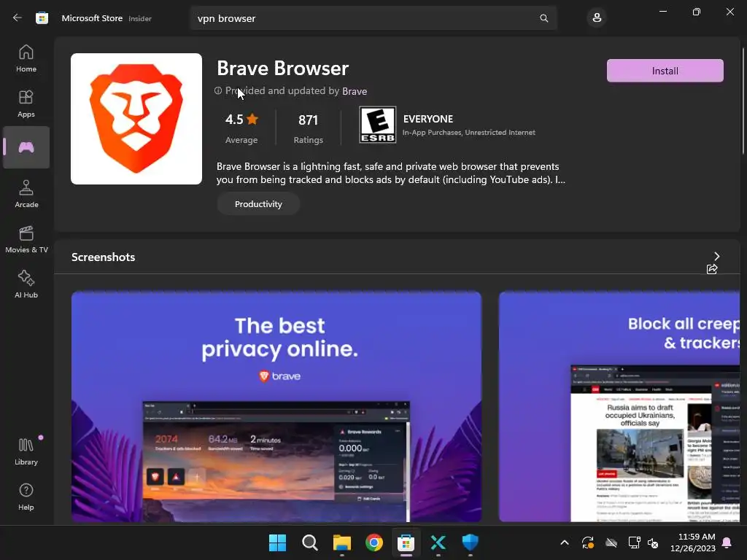Open the AI Hub section

click(x=26, y=284)
